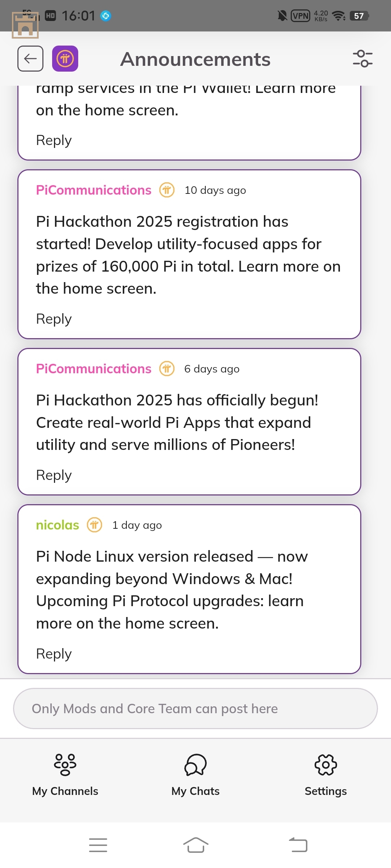The width and height of the screenshot is (391, 868).
Task: Tap Pi badge on the 10 days ago post
Action: click(167, 190)
